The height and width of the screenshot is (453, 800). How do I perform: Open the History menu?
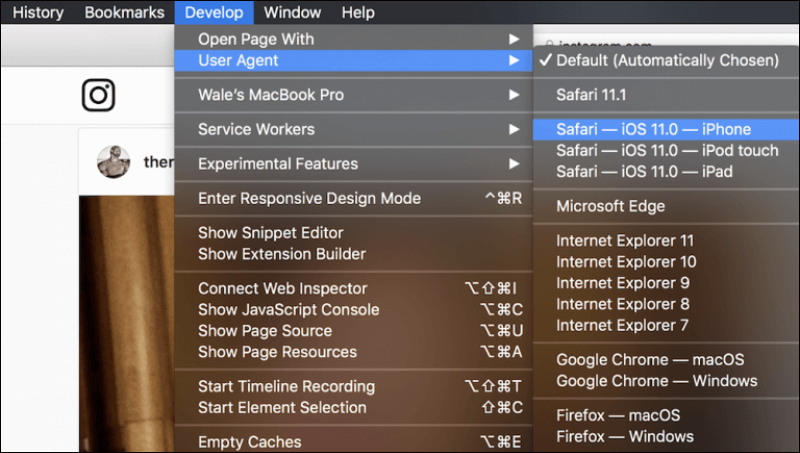tap(37, 13)
